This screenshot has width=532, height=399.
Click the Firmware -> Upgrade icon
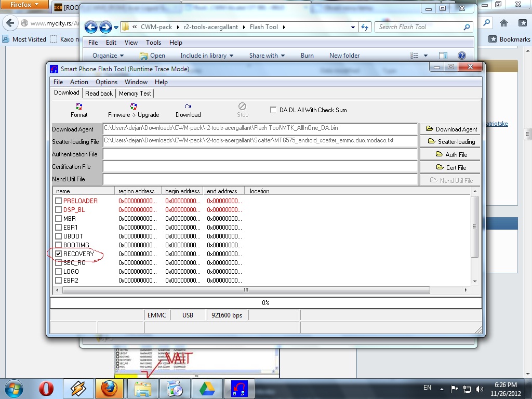click(x=134, y=110)
